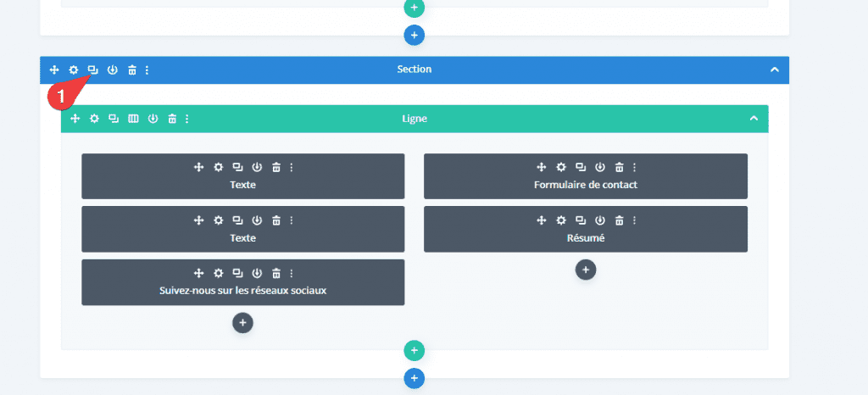The image size is (868, 395).
Task: Delete the Résumé module
Action: coord(620,220)
